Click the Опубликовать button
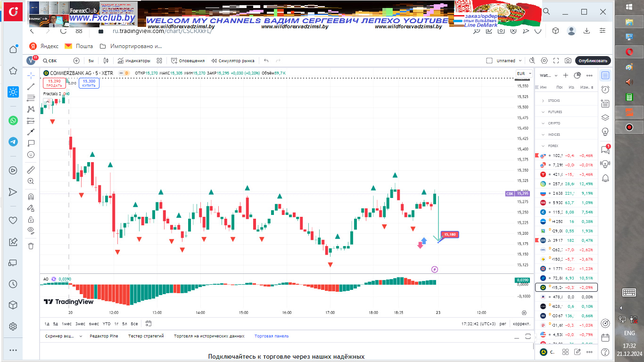 tap(593, 60)
